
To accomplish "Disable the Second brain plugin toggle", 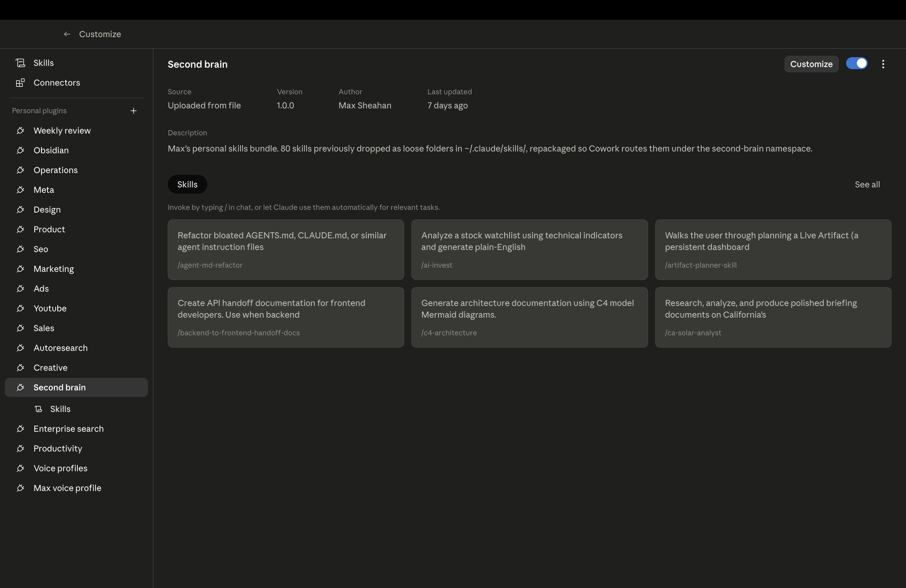I will click(857, 63).
